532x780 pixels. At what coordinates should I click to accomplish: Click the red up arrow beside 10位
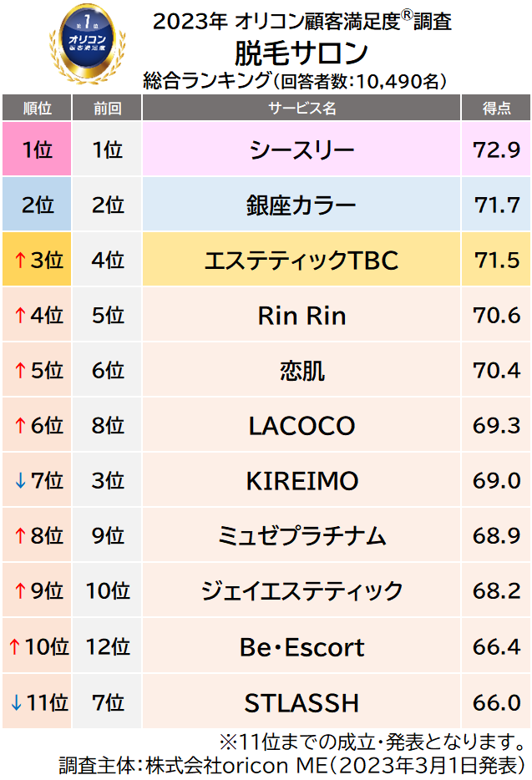[13, 647]
